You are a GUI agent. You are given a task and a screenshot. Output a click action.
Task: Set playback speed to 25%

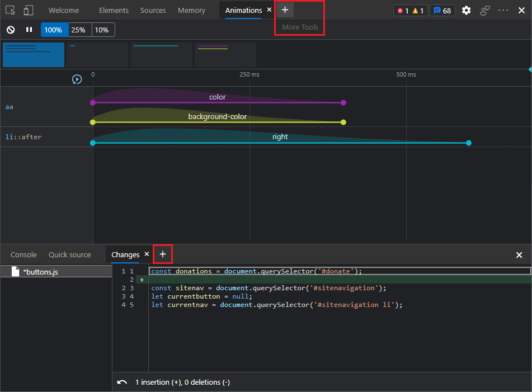(x=78, y=30)
